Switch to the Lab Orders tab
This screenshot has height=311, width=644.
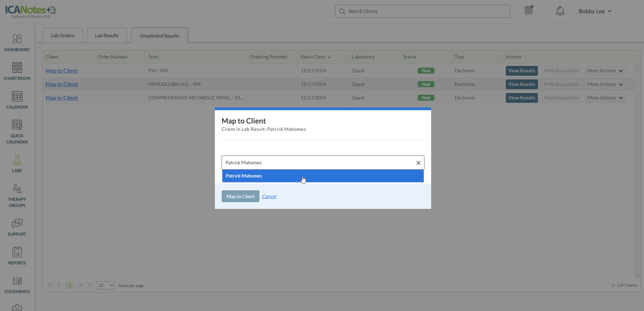click(x=63, y=35)
